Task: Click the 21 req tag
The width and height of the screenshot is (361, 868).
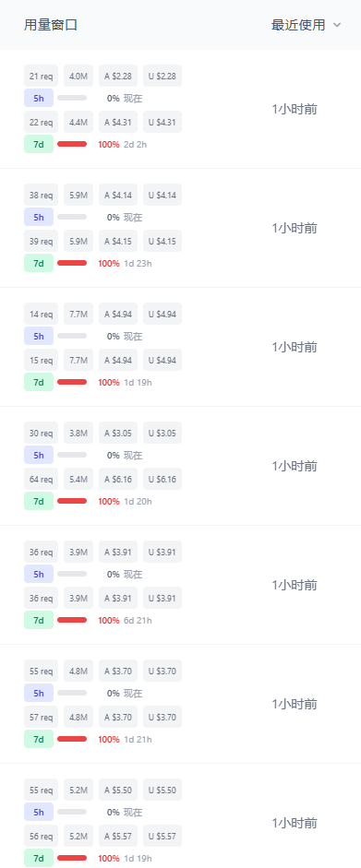Action: (41, 76)
